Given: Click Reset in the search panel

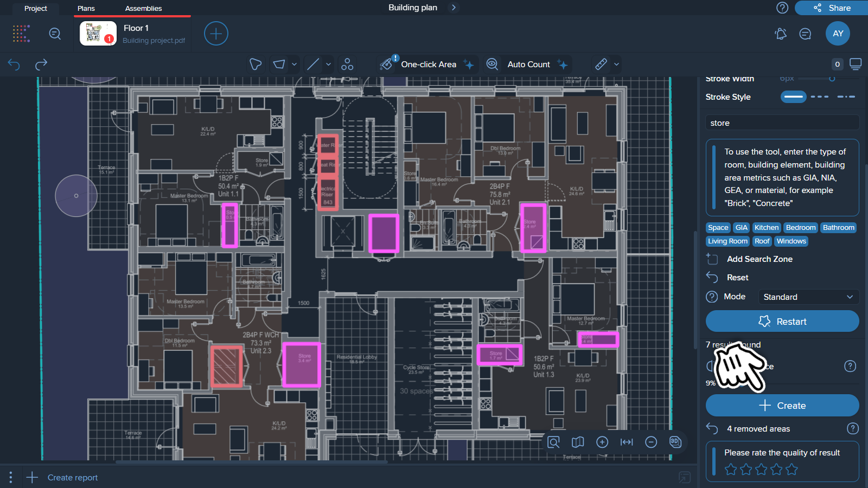Looking at the screenshot, I should tap(737, 278).
